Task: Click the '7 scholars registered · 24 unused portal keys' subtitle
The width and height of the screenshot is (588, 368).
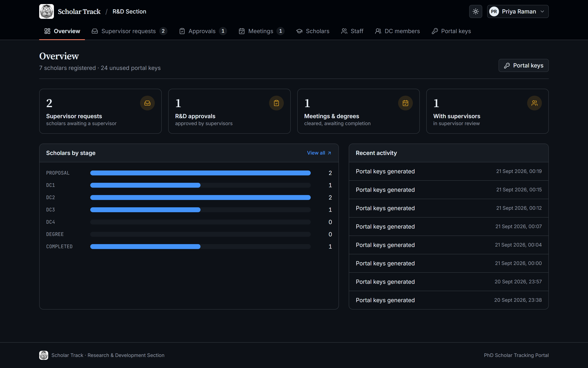Action: (x=100, y=68)
